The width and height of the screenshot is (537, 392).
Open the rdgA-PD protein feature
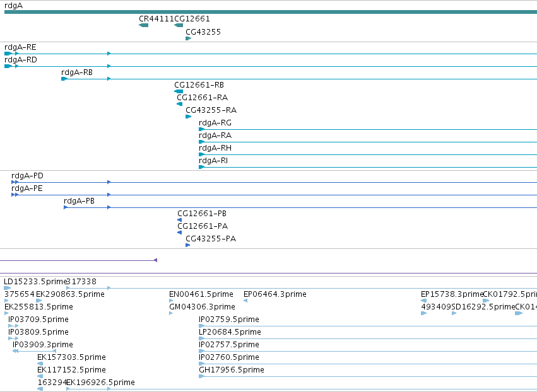pos(274,182)
